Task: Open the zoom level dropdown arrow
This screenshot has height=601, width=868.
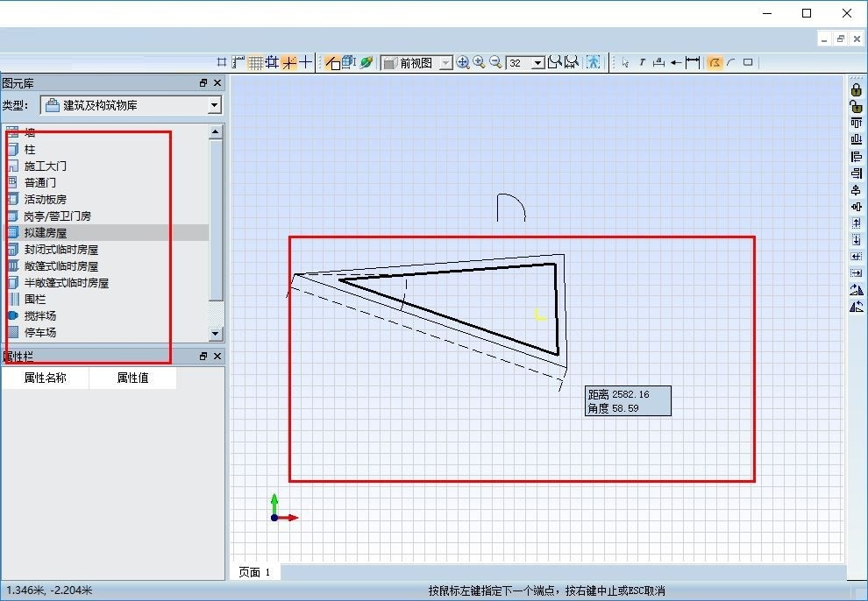Action: click(538, 63)
